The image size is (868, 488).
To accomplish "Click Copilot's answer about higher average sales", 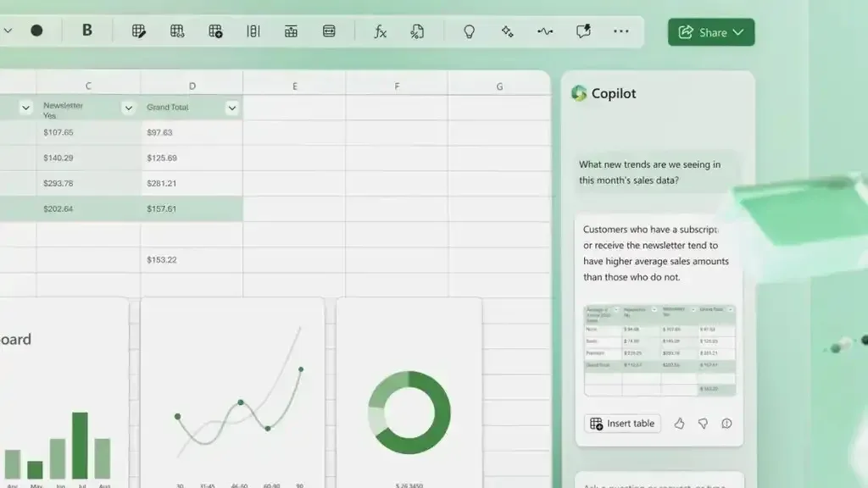I will [656, 253].
